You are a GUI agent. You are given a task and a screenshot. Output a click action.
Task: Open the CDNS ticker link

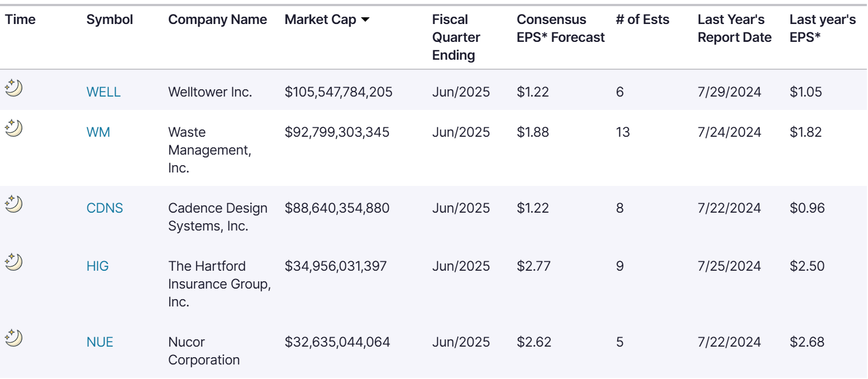(x=104, y=208)
